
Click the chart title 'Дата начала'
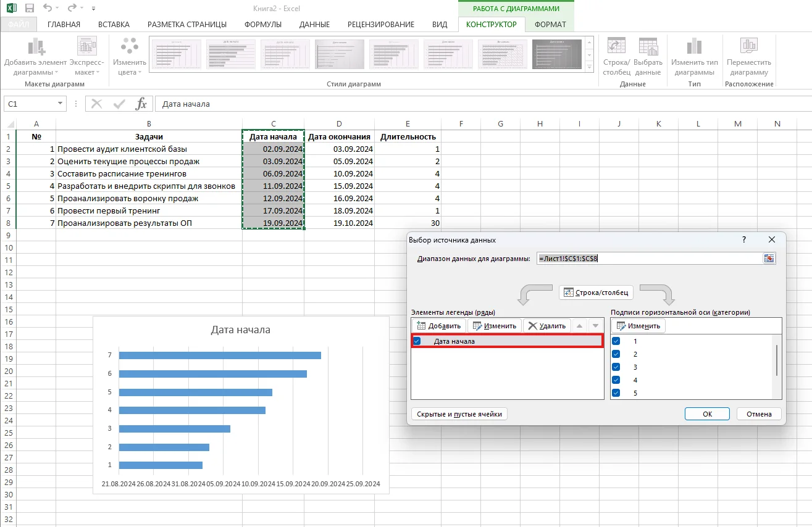pyautogui.click(x=241, y=330)
